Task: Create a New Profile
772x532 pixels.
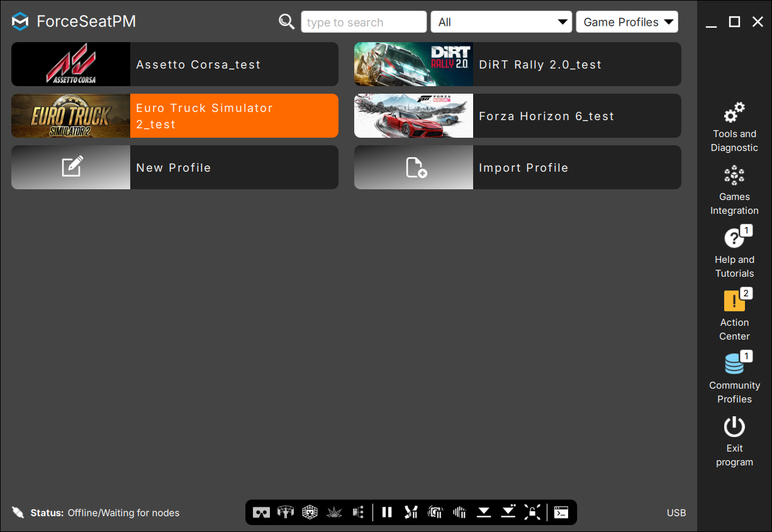Action: coord(175,167)
